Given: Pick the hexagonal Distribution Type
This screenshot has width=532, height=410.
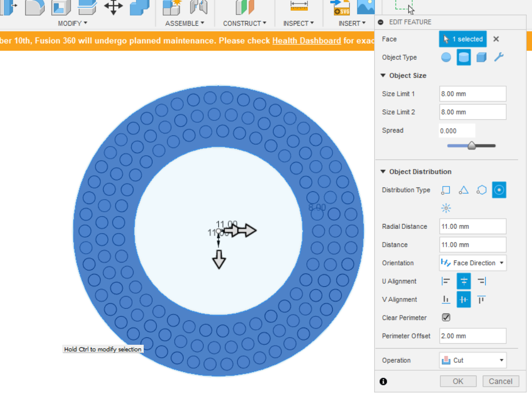Looking at the screenshot, I should tap(481, 190).
